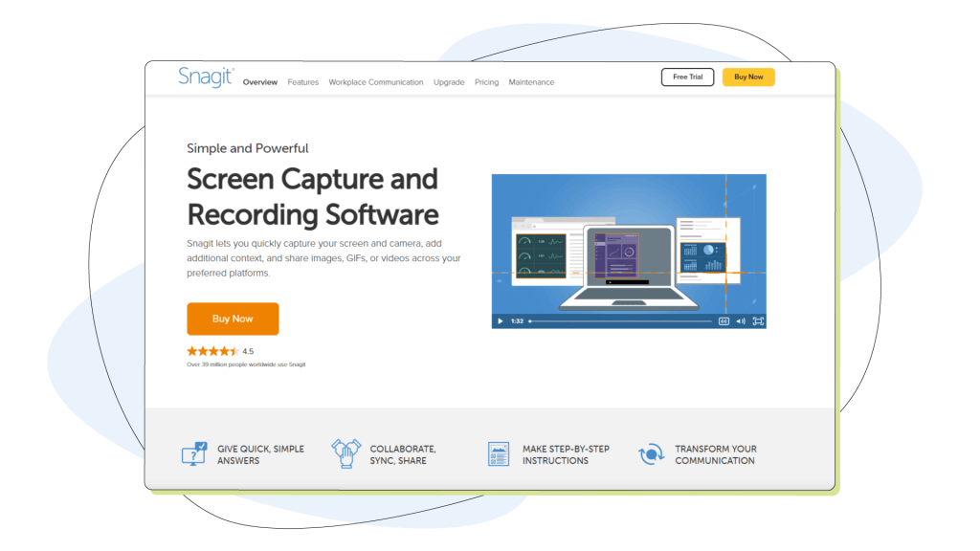Click the Free Trial button
980x551 pixels.
tap(687, 77)
